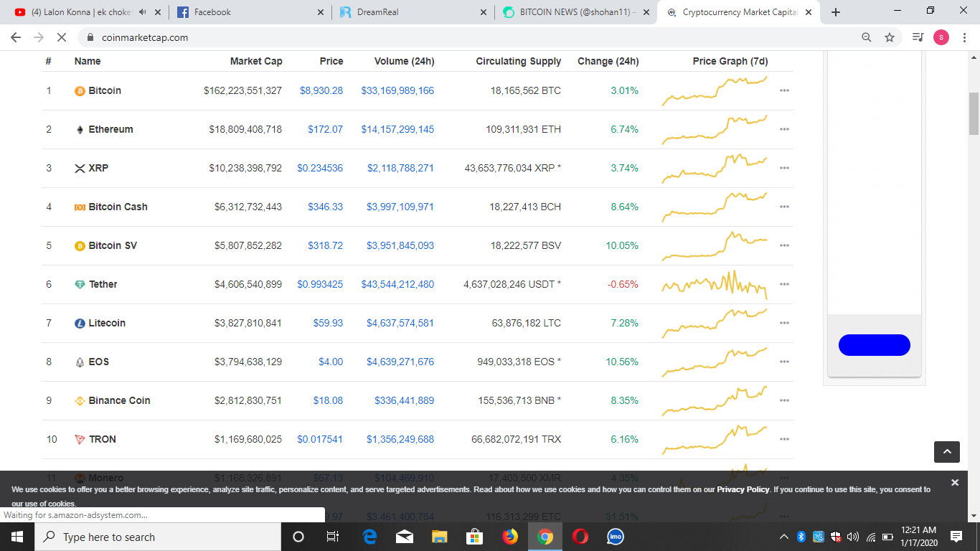Open a new browser tab
980x551 pixels.
[x=836, y=12]
